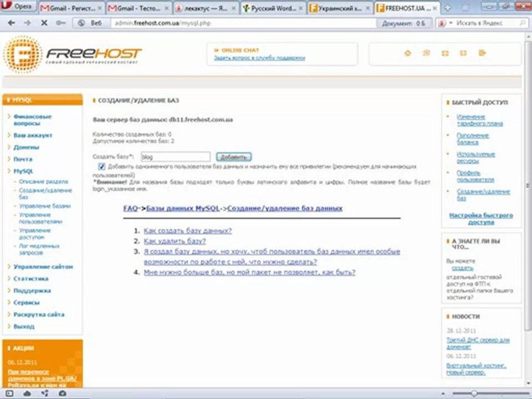Toggle the panel icon in the status bar
This screenshot has height=399, width=532.
(9, 393)
